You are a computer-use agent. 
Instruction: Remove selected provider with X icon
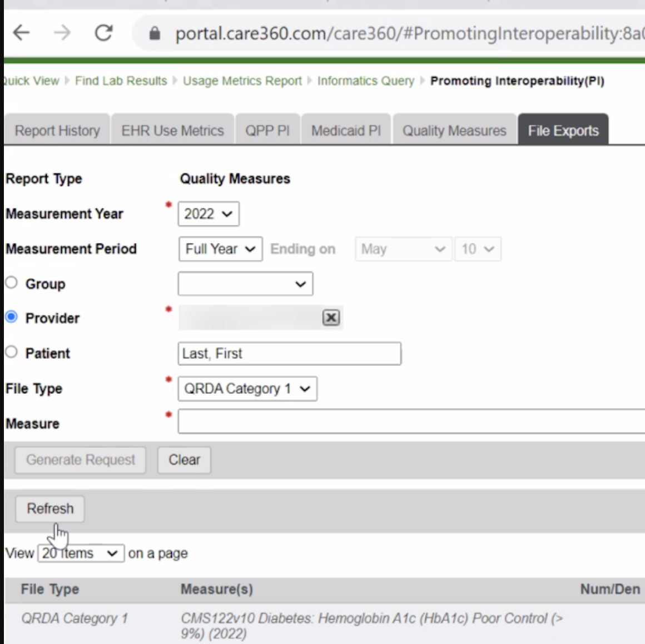(331, 318)
